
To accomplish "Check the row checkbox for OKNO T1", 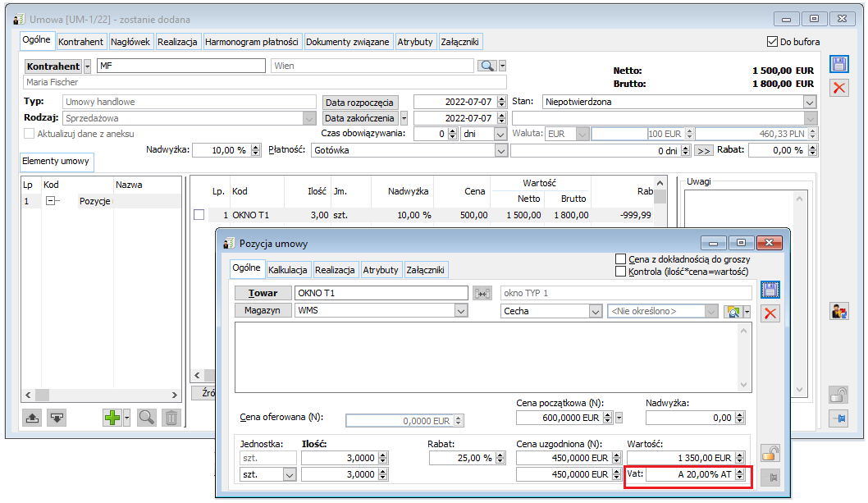I will tap(199, 214).
